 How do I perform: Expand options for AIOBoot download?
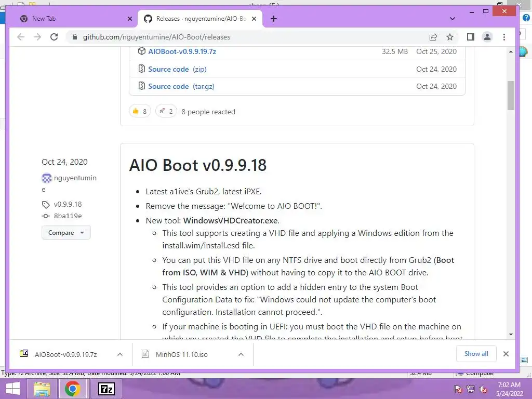coord(120,354)
